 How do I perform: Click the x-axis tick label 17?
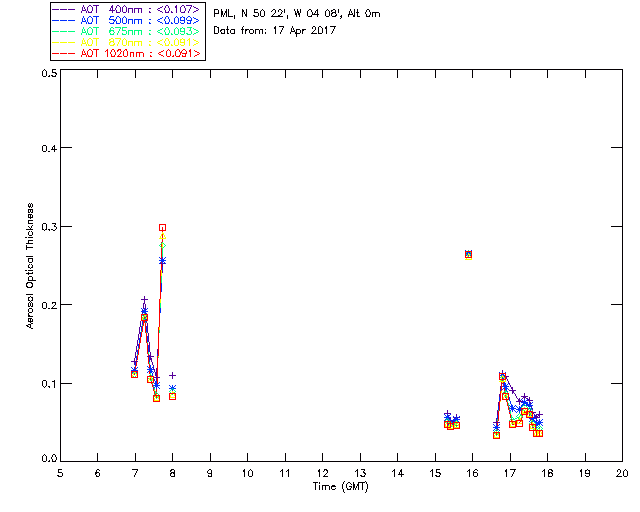[x=510, y=473]
